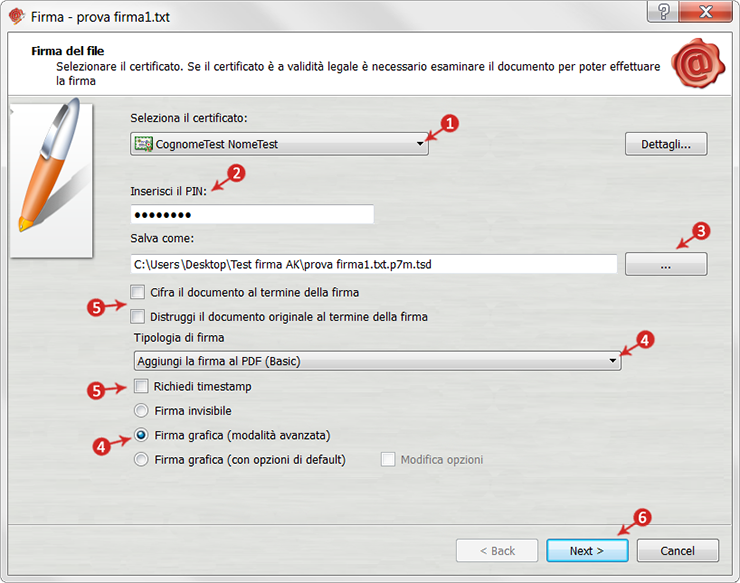Enable Cifra il documento al termine checkbox
740x583 pixels.
[140, 292]
